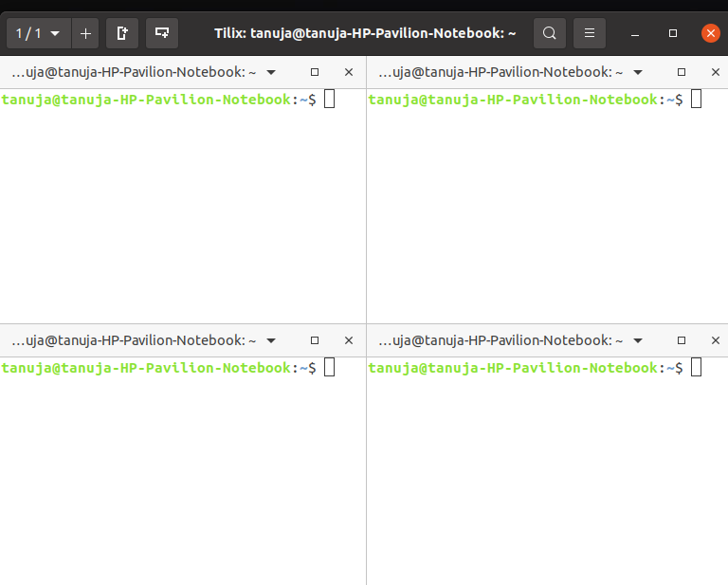Maximize the bottom-left terminal pane
The image size is (728, 585).
(x=315, y=340)
